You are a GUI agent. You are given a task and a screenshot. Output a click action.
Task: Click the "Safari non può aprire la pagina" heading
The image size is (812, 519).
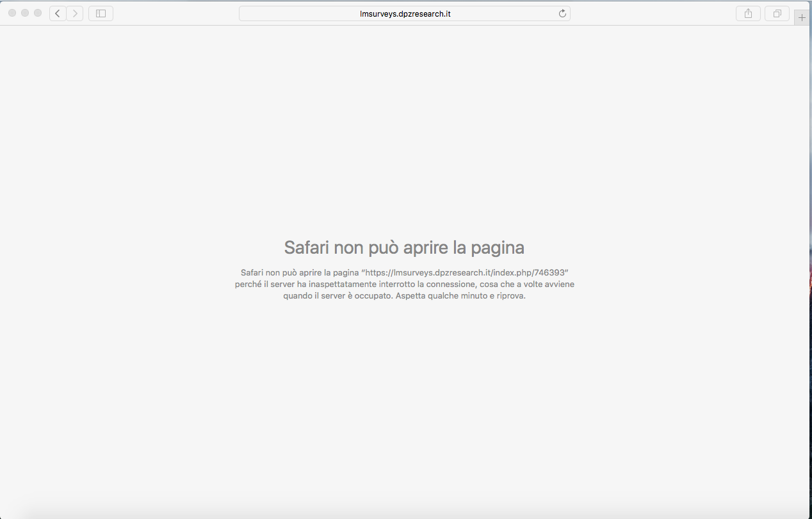404,247
